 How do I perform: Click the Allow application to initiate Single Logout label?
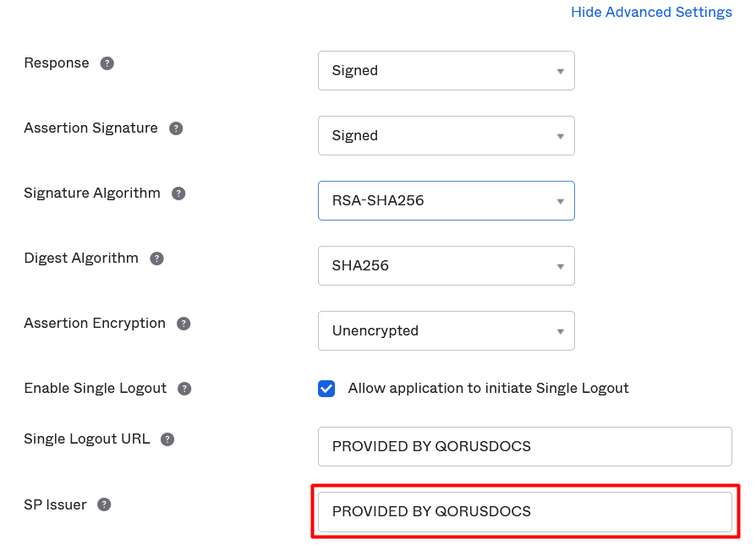488,389
